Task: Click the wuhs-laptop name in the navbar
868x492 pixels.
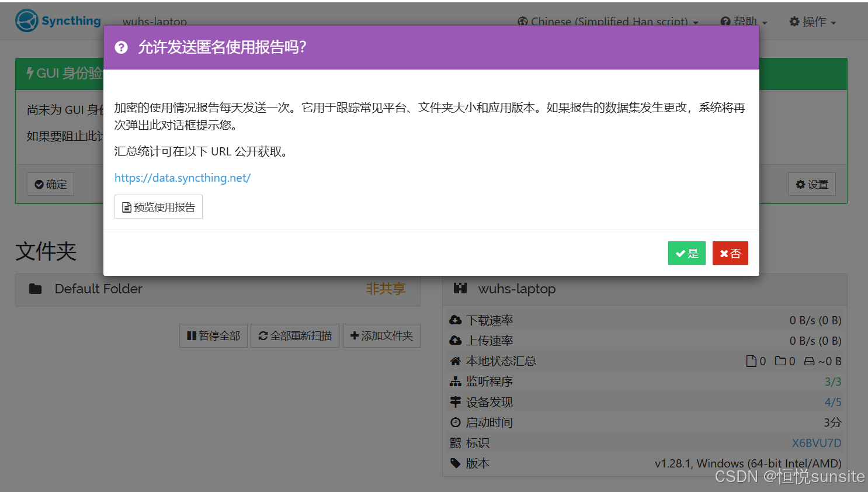Action: coord(155,22)
